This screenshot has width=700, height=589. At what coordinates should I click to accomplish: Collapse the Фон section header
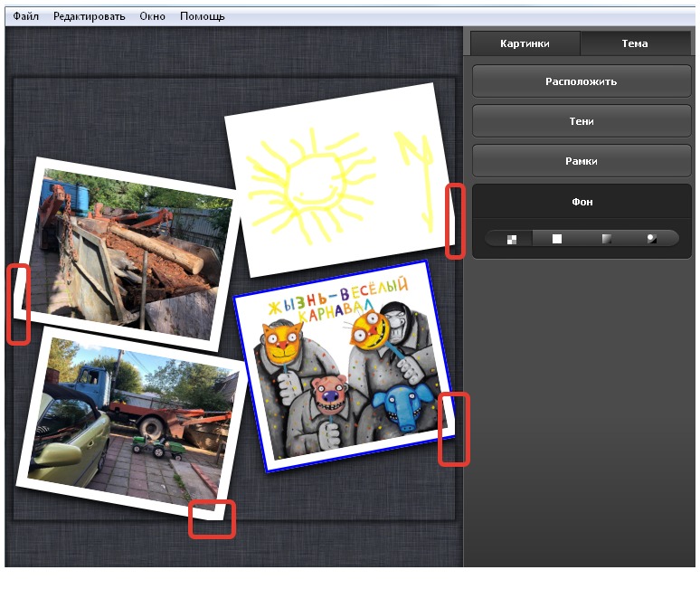tap(582, 202)
